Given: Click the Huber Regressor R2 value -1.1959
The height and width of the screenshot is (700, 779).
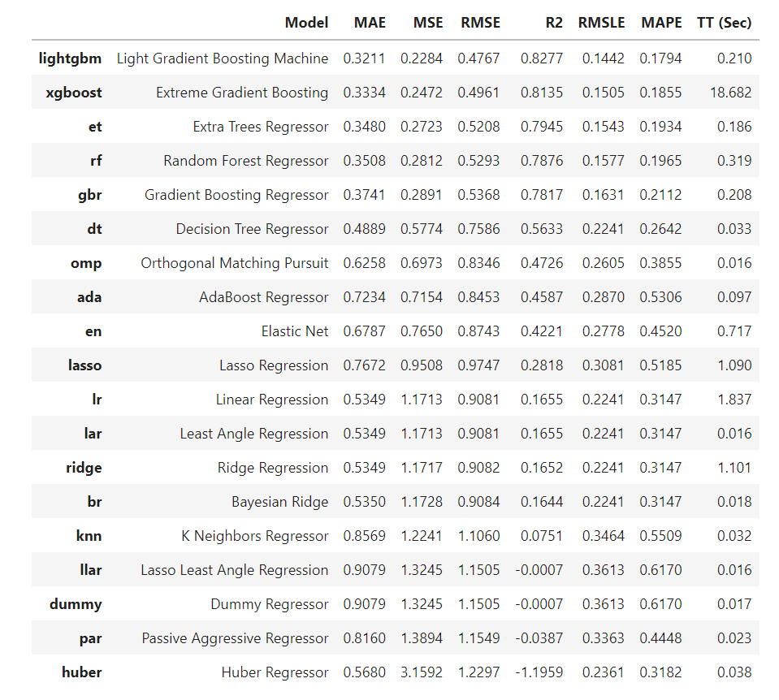Looking at the screenshot, I should click(x=539, y=672).
